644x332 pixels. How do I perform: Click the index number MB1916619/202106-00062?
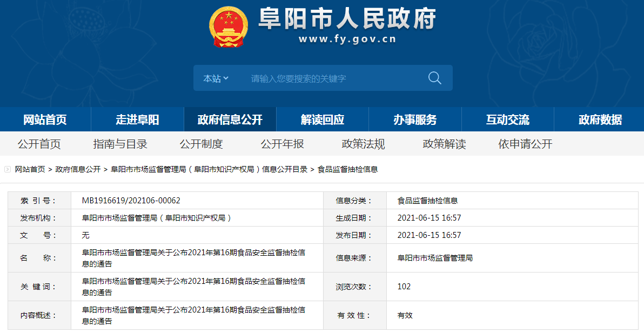point(131,201)
